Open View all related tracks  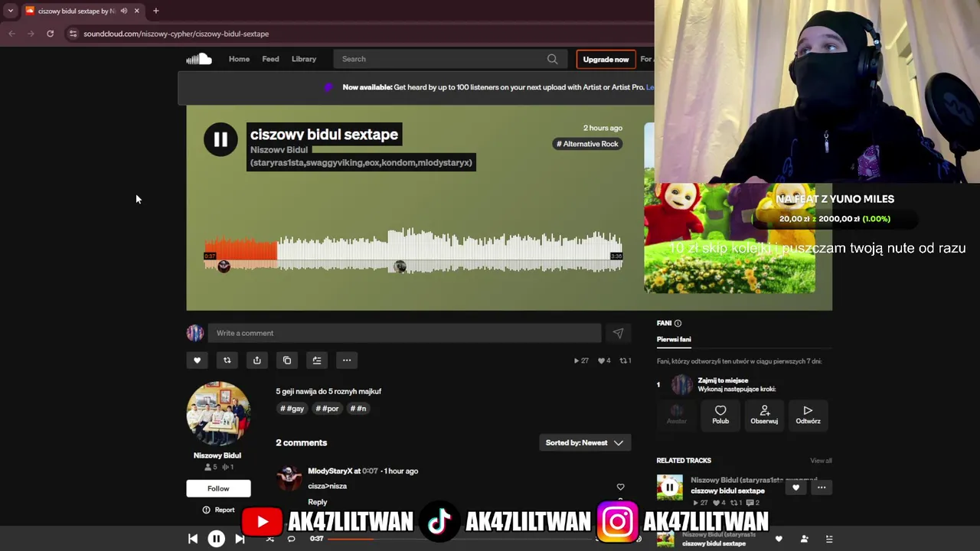[x=821, y=461]
